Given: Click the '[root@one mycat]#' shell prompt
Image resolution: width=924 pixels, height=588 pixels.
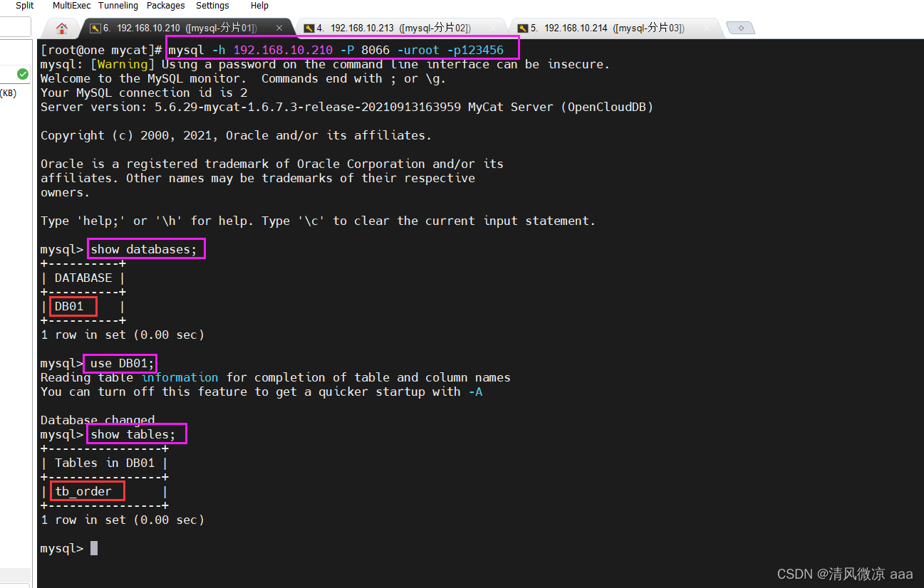Looking at the screenshot, I should 103,50.
